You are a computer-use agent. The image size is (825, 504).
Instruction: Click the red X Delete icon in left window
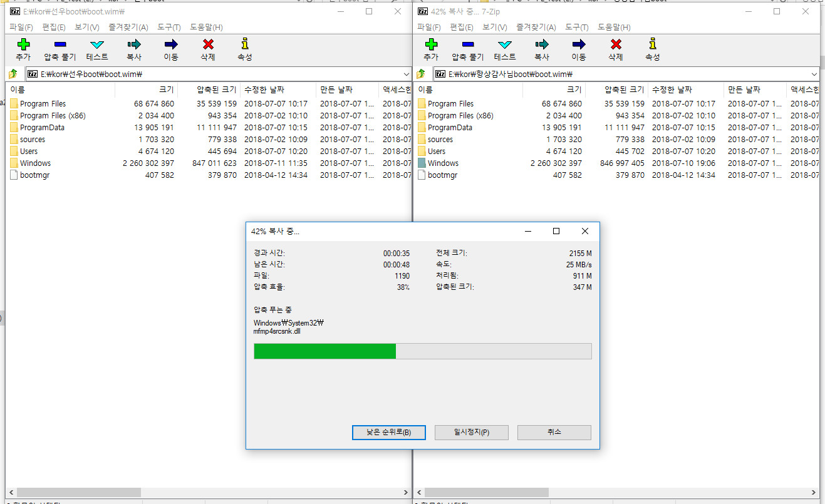click(x=208, y=44)
